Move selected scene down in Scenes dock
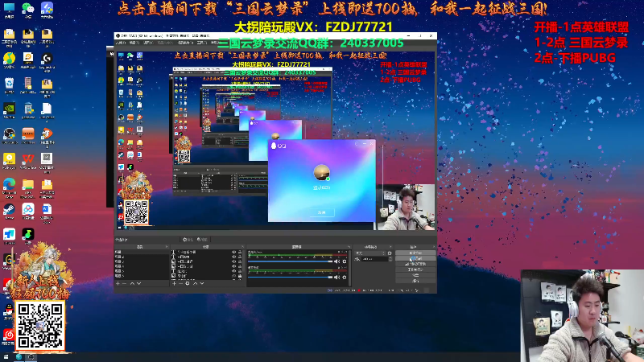 point(138,284)
